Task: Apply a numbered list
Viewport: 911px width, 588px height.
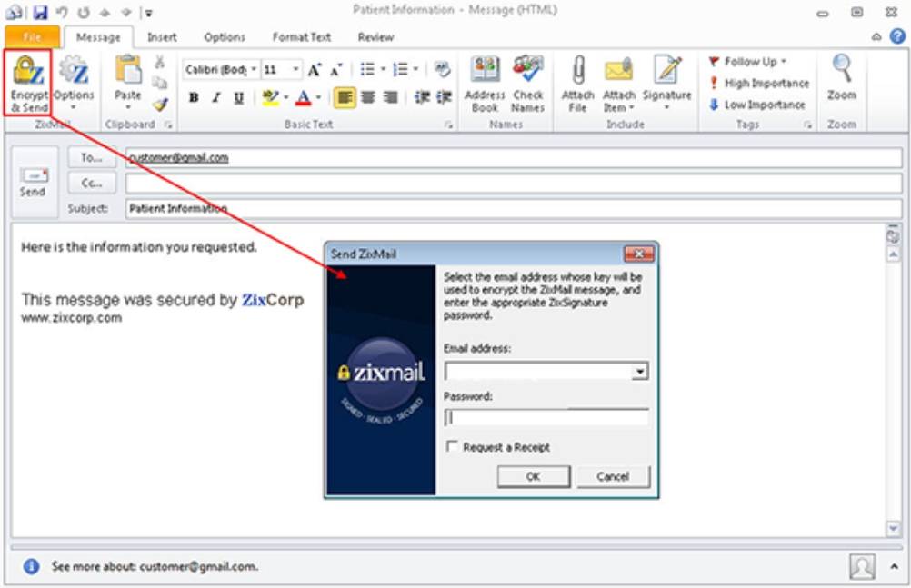Action: [400, 70]
